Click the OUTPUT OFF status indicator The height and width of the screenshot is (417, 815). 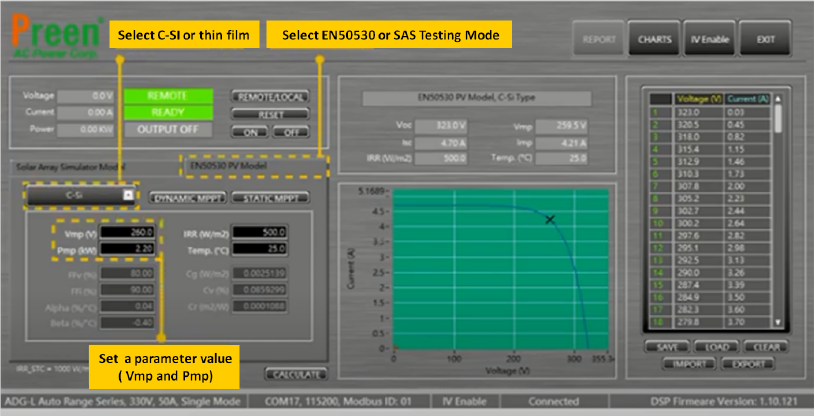(x=168, y=129)
